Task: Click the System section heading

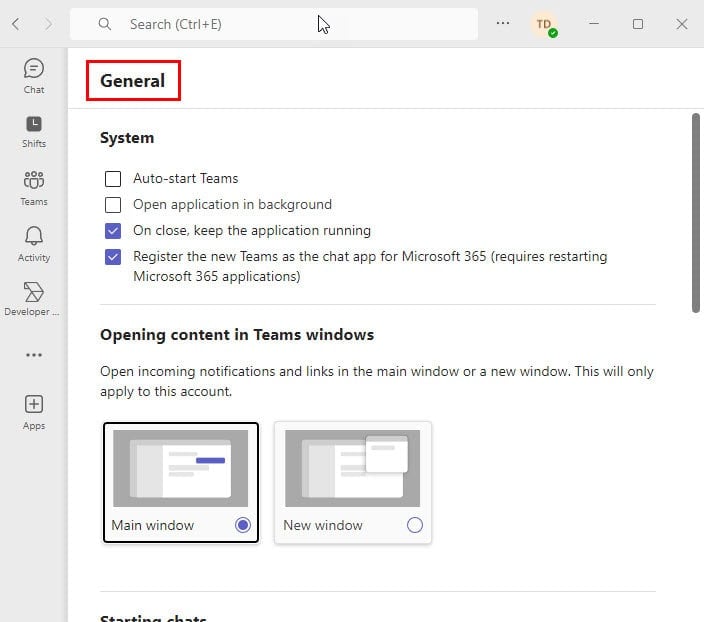Action: click(127, 138)
